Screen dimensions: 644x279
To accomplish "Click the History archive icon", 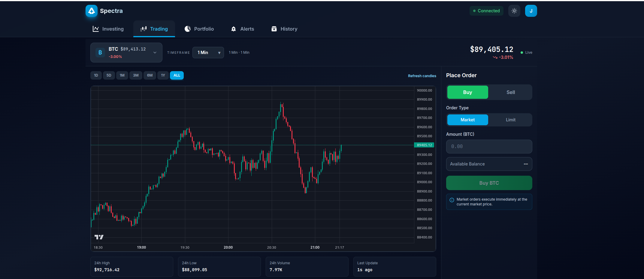I will (x=274, y=29).
